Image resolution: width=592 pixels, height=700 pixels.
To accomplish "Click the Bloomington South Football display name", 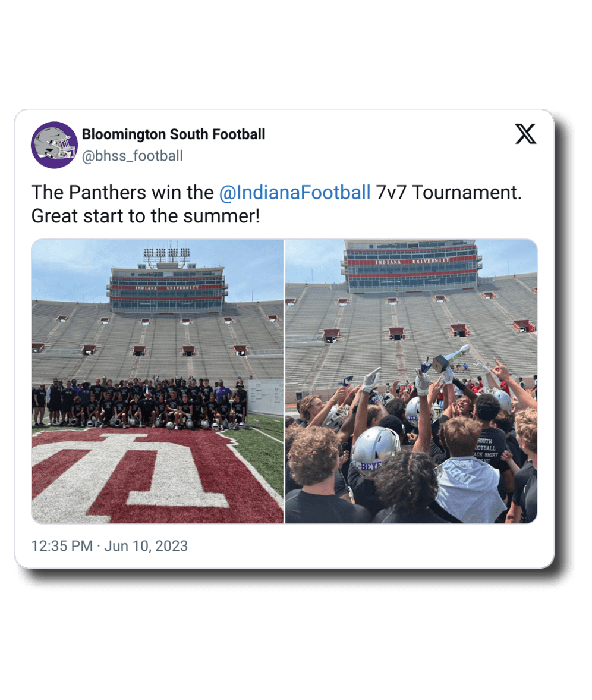I will pyautogui.click(x=174, y=134).
